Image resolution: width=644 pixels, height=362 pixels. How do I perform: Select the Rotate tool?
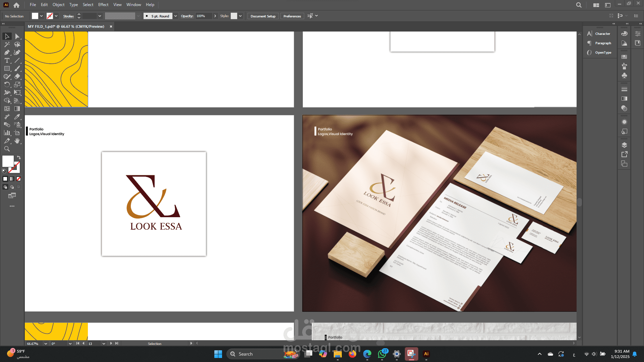7,84
